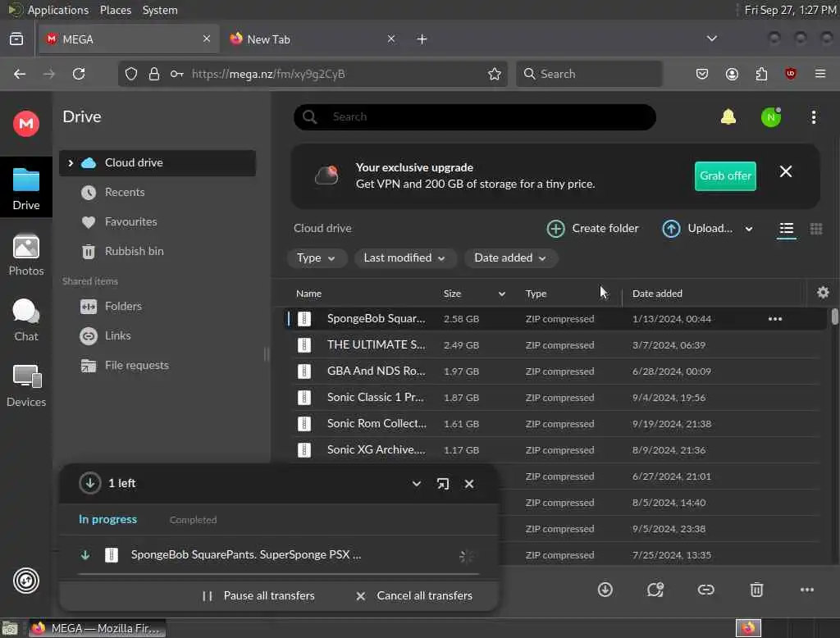Collapse the transfers panel with chevron

[416, 484]
